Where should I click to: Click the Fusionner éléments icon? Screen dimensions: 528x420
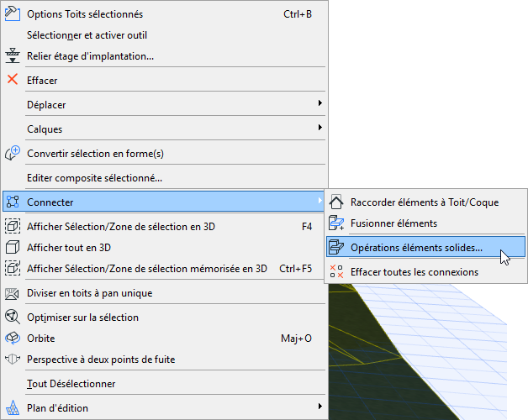tap(336, 223)
